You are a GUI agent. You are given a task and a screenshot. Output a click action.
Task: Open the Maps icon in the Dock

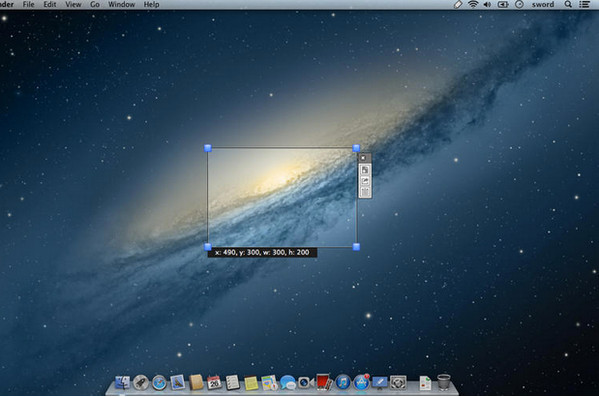[x=269, y=382]
